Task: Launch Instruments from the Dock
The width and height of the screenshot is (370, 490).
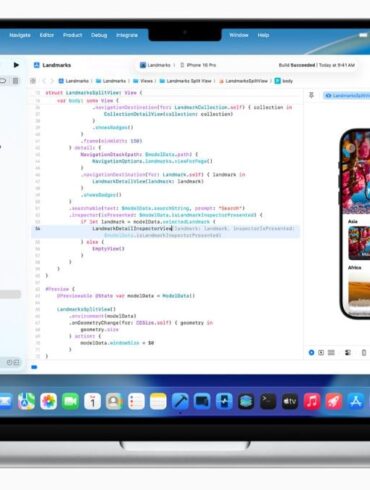Action: (x=224, y=401)
